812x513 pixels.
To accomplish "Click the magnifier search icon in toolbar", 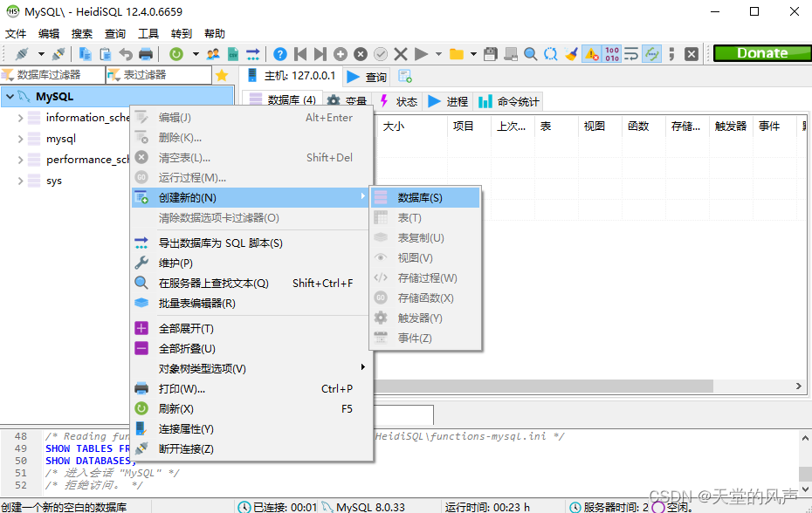I will click(530, 53).
